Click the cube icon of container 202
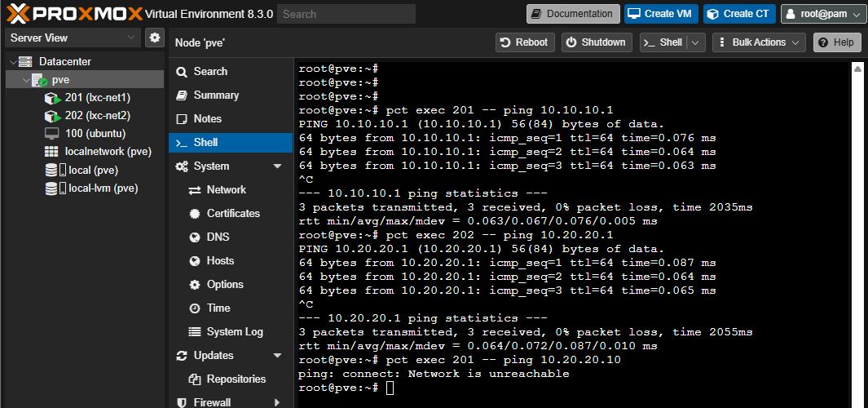 52,117
